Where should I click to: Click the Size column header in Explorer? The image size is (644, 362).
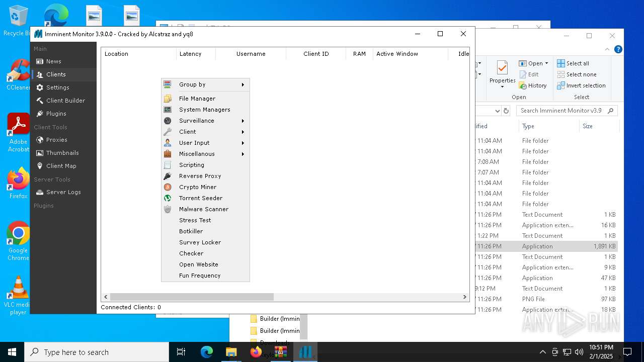click(x=599, y=126)
